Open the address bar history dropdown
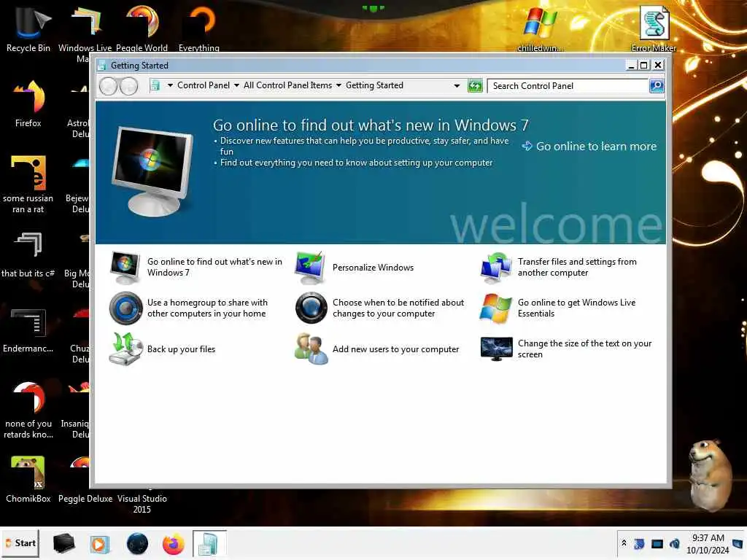This screenshot has height=560, width=747. pos(457,86)
